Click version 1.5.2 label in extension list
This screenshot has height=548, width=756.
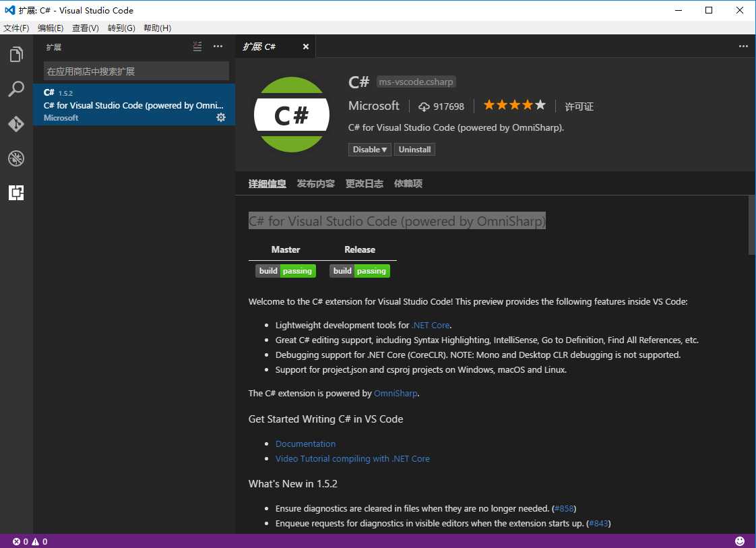(x=65, y=93)
